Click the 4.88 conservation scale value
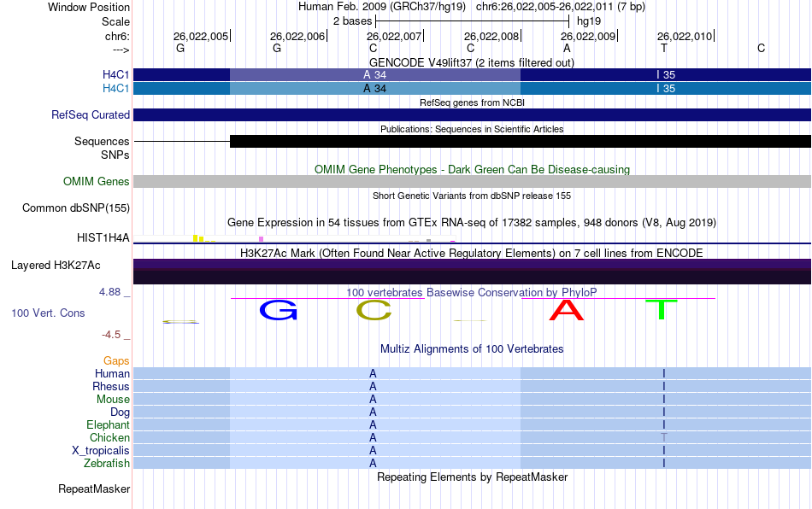Screen dimensions: 812x509 coord(109,292)
